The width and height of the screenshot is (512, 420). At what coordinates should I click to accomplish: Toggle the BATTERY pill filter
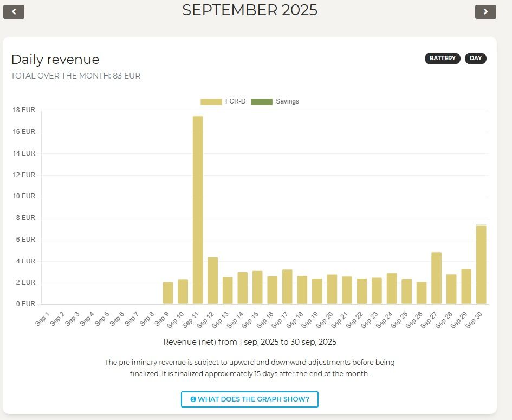point(443,59)
